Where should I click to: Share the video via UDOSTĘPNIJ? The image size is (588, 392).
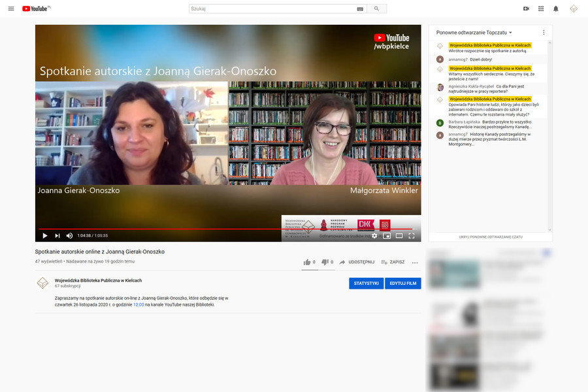coord(357,262)
